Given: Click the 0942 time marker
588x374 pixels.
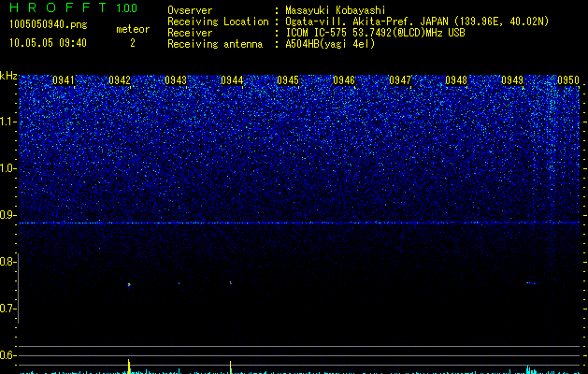Looking at the screenshot, I should click(x=120, y=80).
